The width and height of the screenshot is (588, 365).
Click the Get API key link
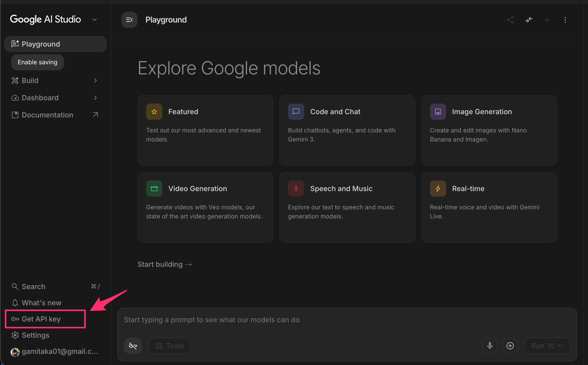[41, 319]
